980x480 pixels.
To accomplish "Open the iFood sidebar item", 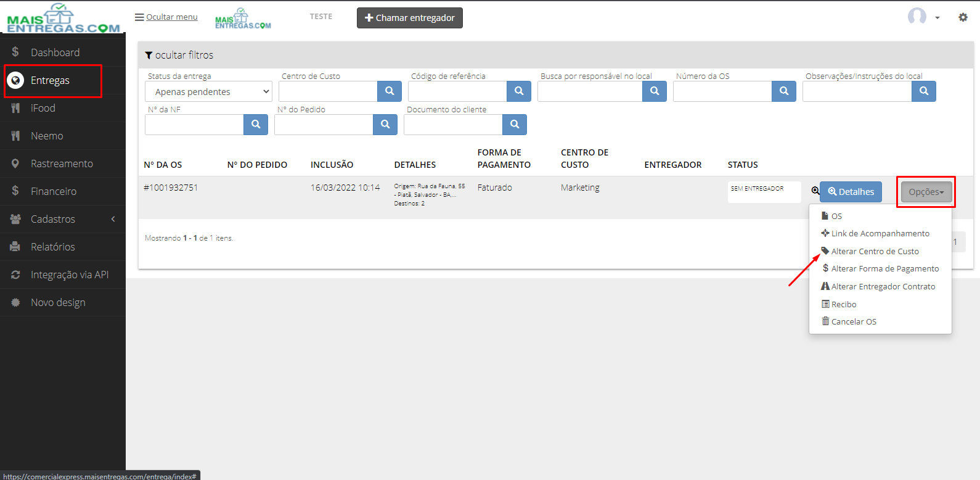I will 63,108.
